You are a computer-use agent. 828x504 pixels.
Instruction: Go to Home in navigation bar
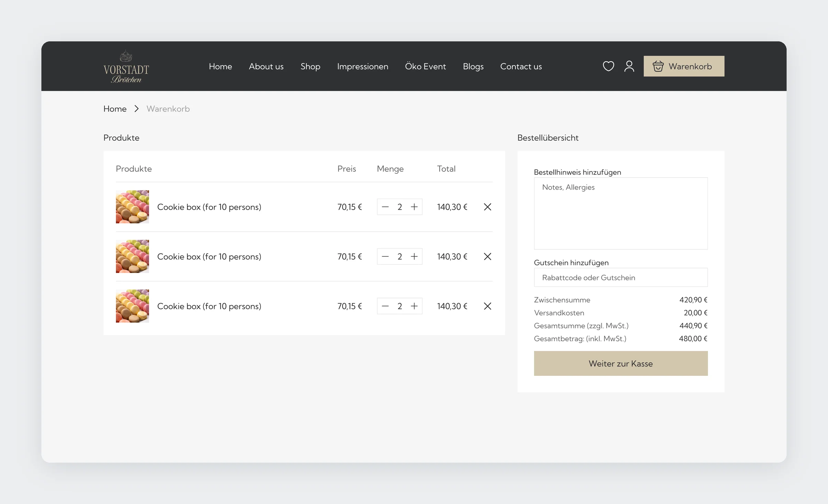(x=220, y=66)
